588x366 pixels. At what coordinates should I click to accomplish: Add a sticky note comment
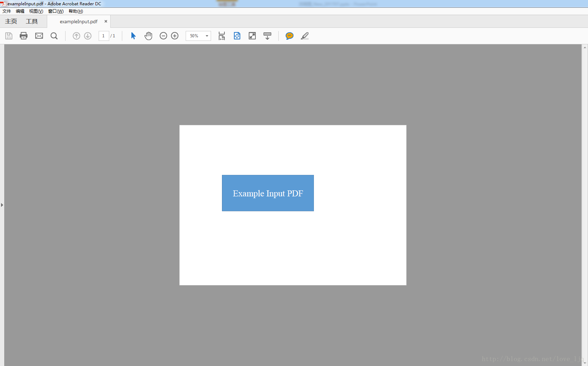(x=290, y=36)
